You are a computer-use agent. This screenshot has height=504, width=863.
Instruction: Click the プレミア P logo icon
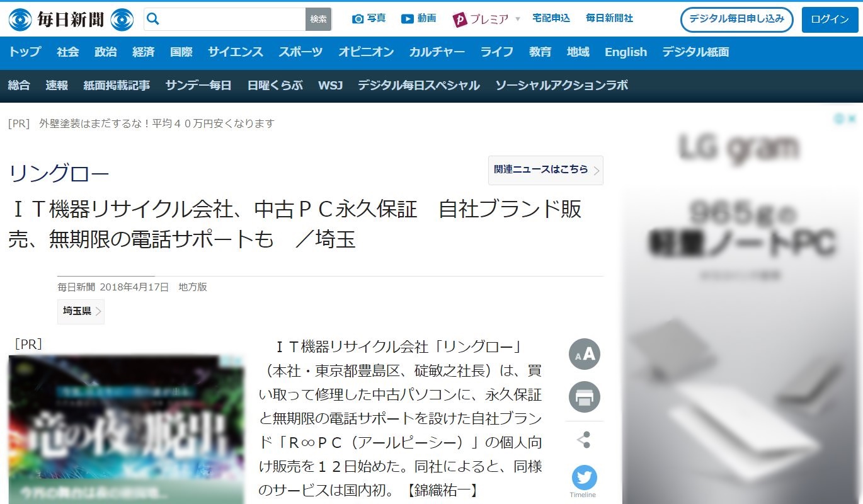point(460,20)
